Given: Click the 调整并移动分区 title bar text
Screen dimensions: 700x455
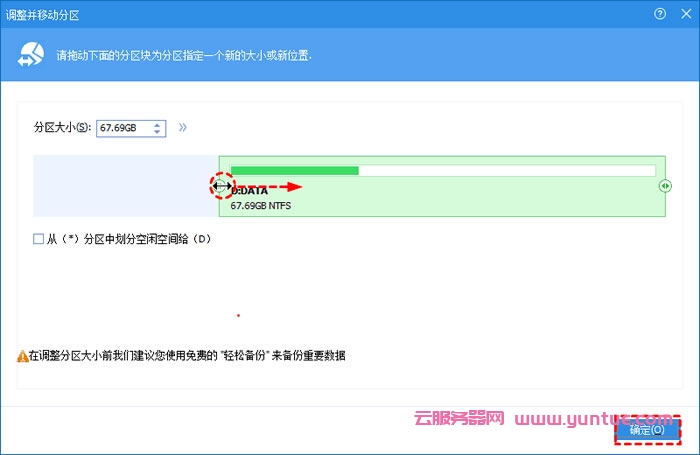Looking at the screenshot, I should click(45, 14).
